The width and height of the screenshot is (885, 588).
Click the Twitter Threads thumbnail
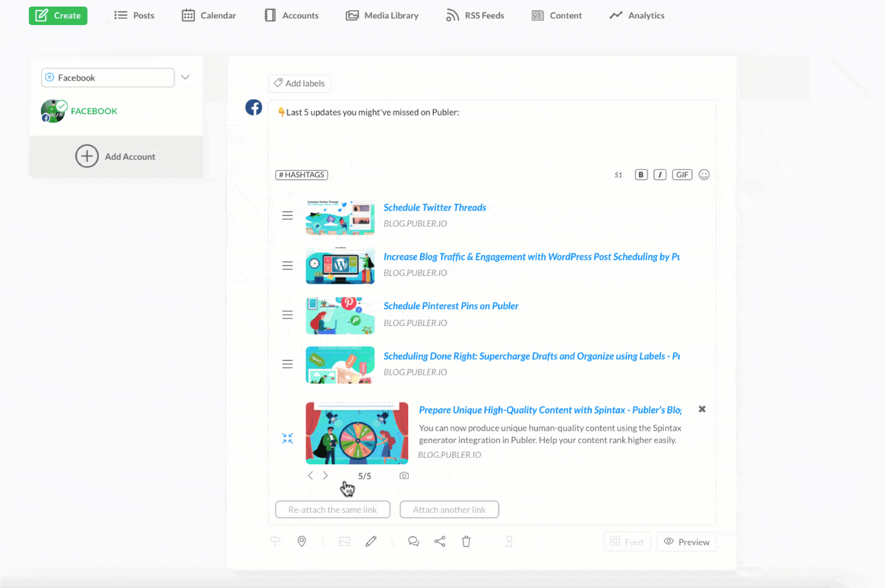coord(340,218)
